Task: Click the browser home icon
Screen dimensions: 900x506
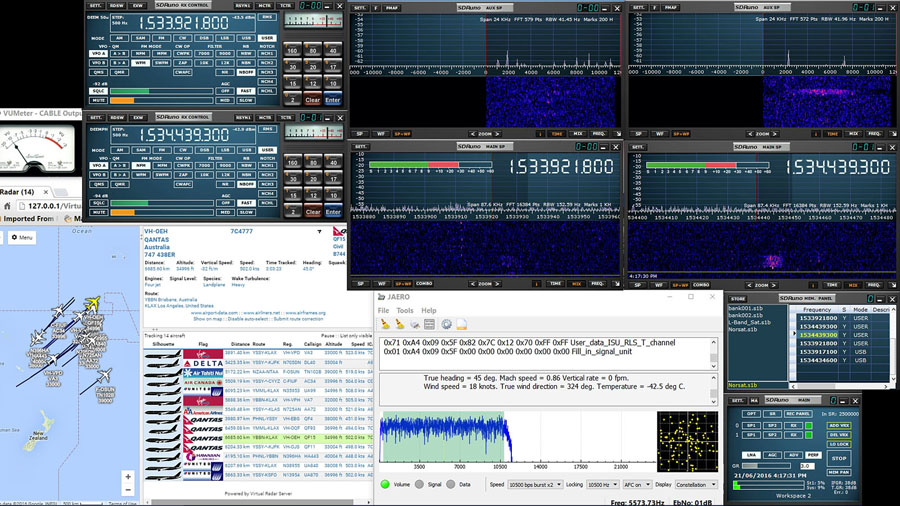Action: pos(7,206)
